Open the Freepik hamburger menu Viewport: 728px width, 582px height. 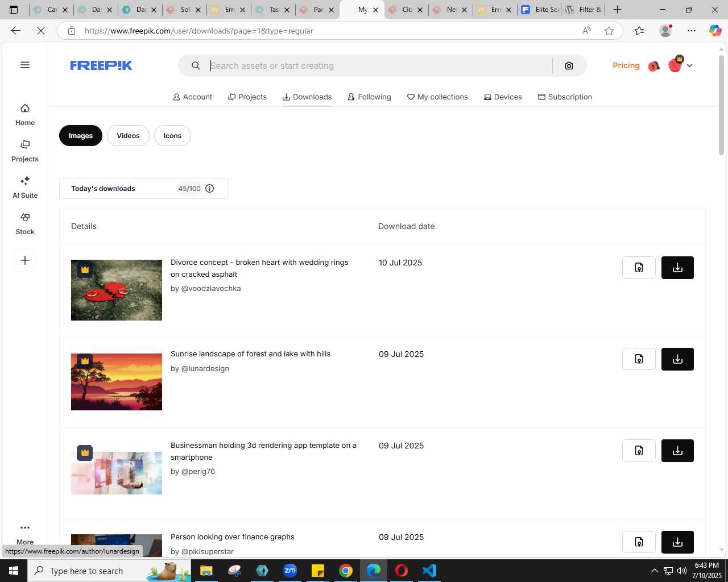pos(25,65)
